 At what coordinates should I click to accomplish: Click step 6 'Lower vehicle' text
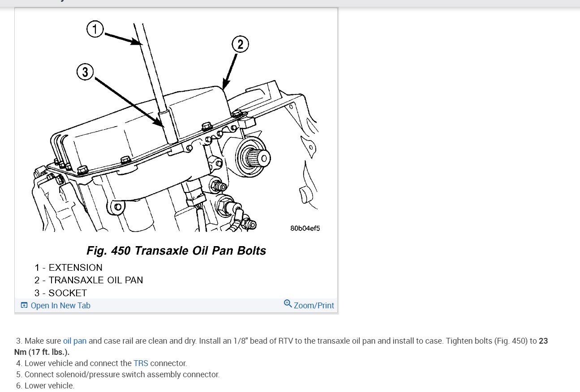click(45, 386)
